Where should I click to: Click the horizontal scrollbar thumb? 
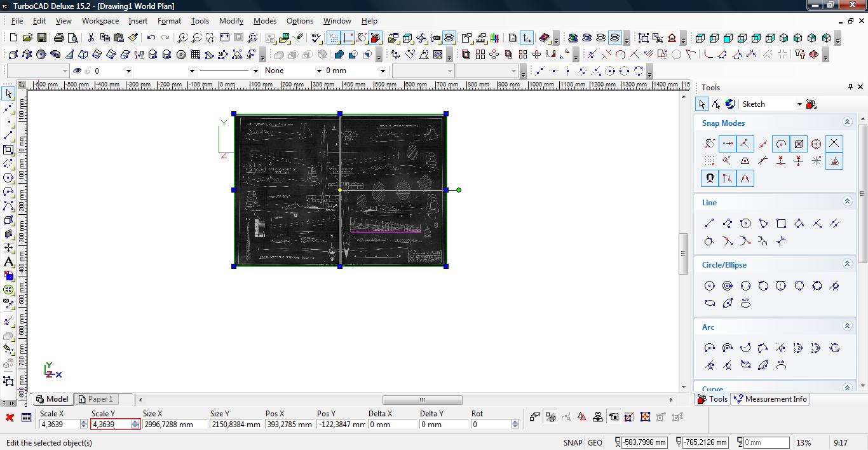click(x=422, y=400)
